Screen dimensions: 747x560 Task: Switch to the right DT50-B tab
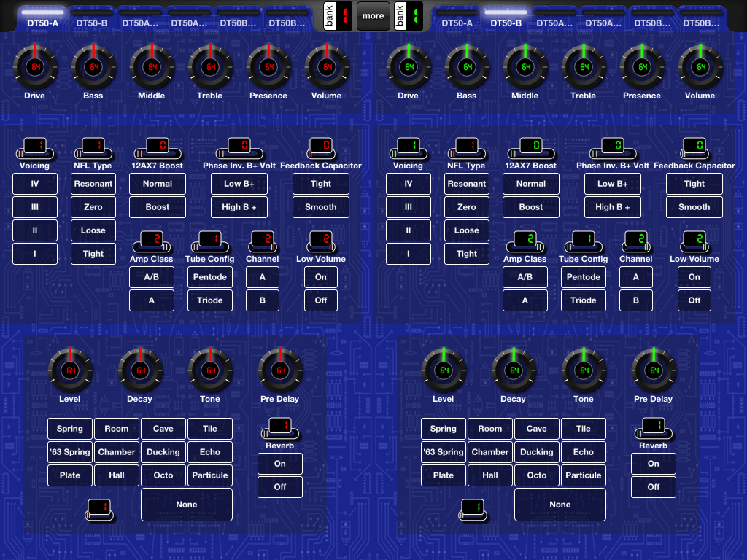click(506, 19)
